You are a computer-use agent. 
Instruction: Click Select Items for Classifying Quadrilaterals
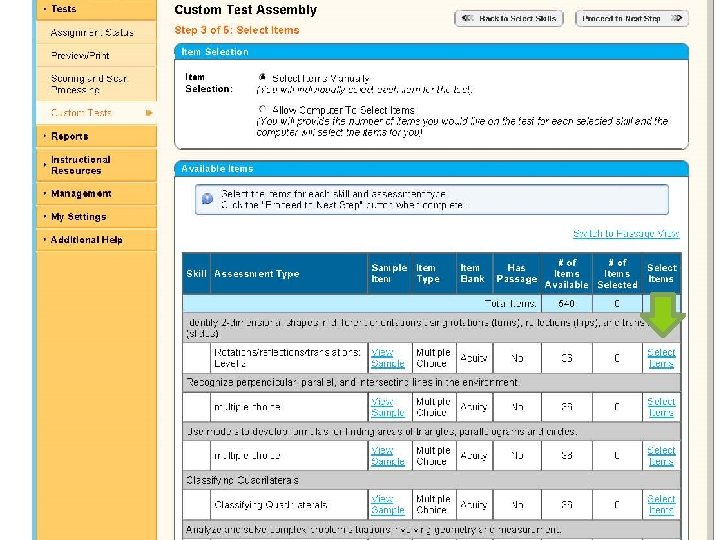[661, 504]
